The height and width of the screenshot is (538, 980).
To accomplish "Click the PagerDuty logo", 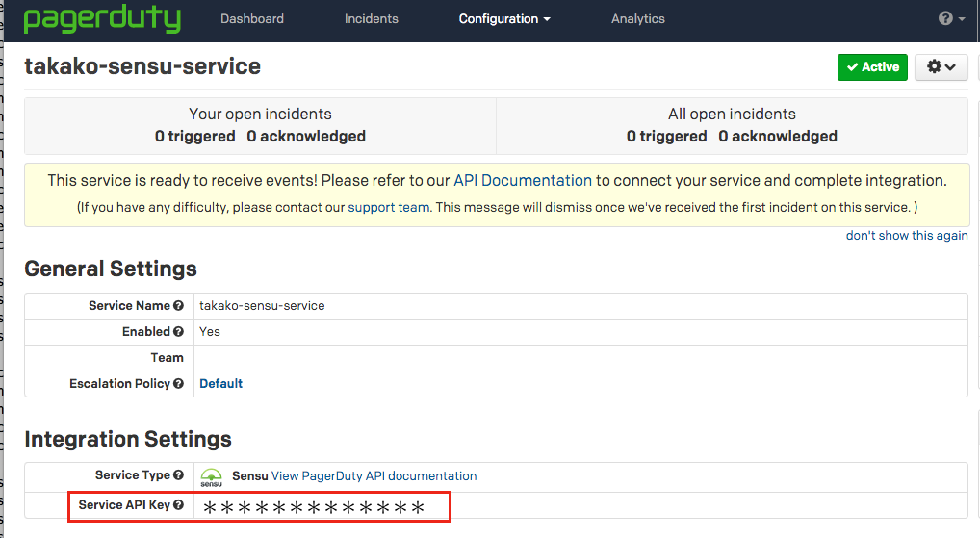I will pyautogui.click(x=102, y=18).
